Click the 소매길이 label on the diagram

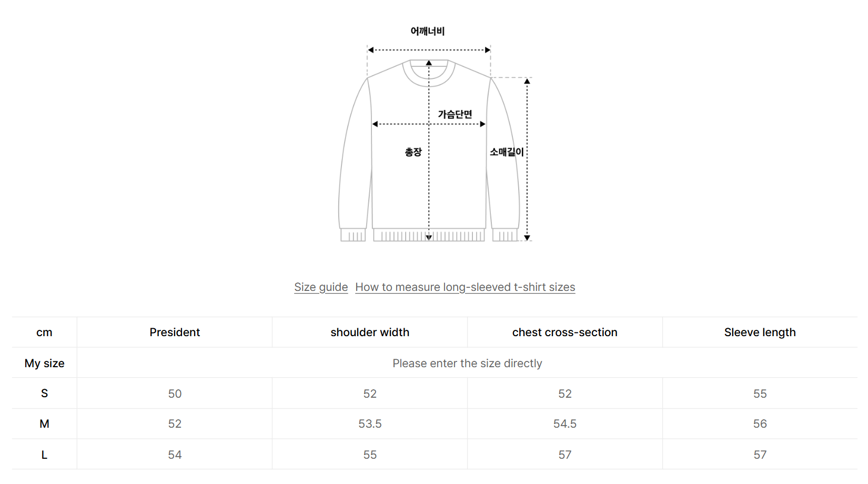[507, 152]
